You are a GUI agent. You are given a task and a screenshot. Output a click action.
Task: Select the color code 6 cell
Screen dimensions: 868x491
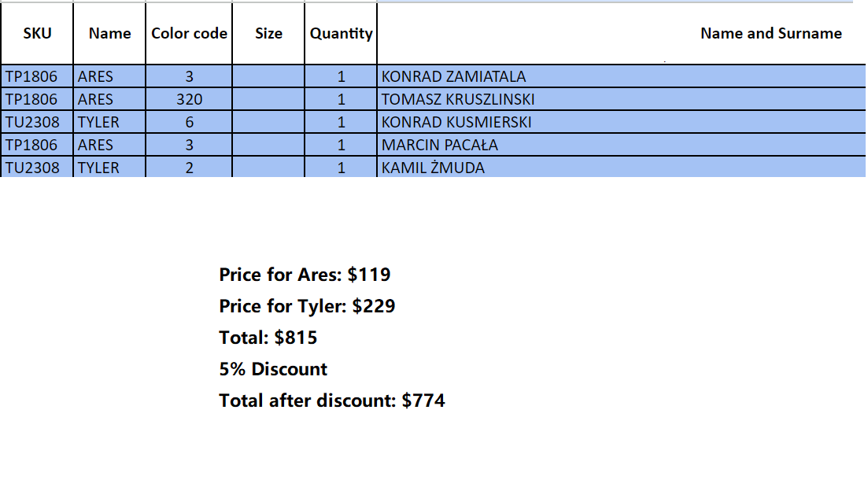(x=189, y=122)
